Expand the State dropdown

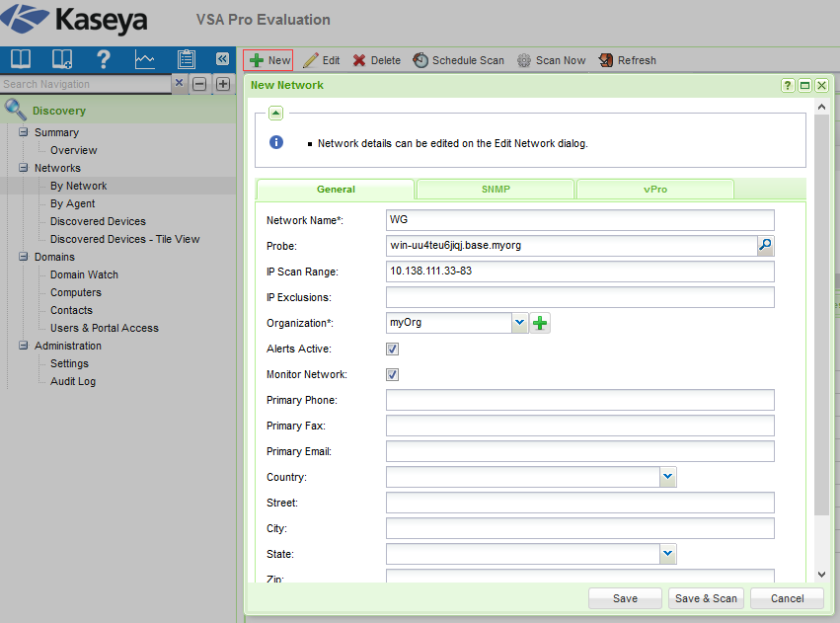667,554
